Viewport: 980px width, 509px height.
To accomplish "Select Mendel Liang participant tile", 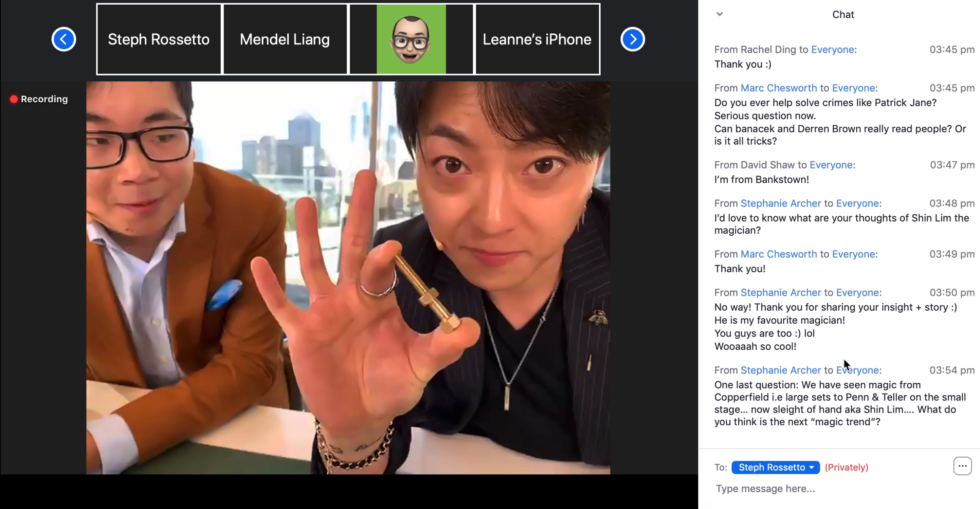I will click(x=285, y=39).
